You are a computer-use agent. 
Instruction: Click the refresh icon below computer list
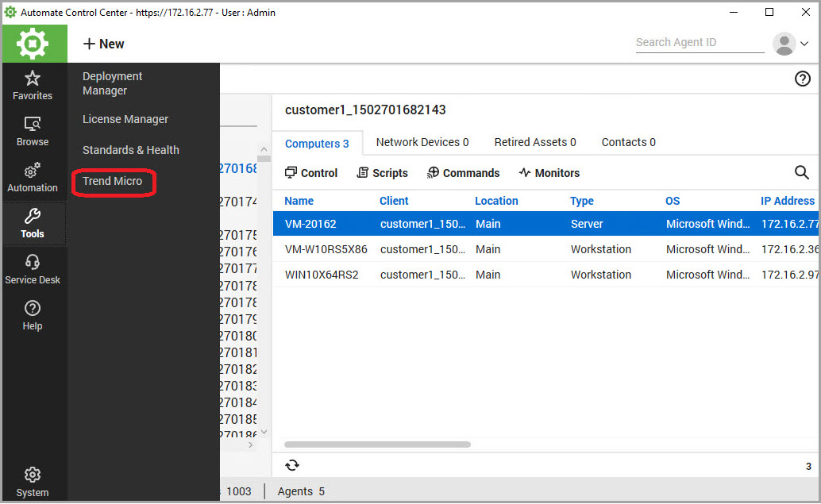[x=291, y=466]
